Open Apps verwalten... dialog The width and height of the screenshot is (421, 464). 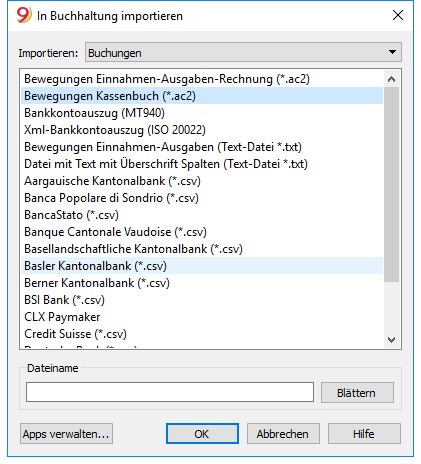66,434
